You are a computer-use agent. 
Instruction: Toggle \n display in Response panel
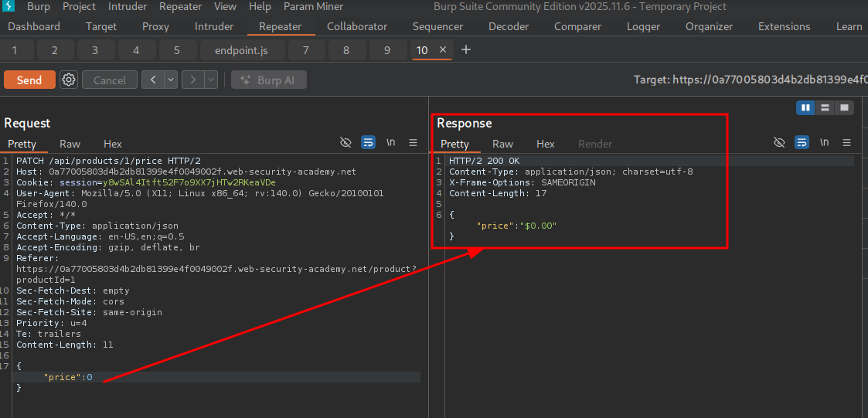point(824,143)
